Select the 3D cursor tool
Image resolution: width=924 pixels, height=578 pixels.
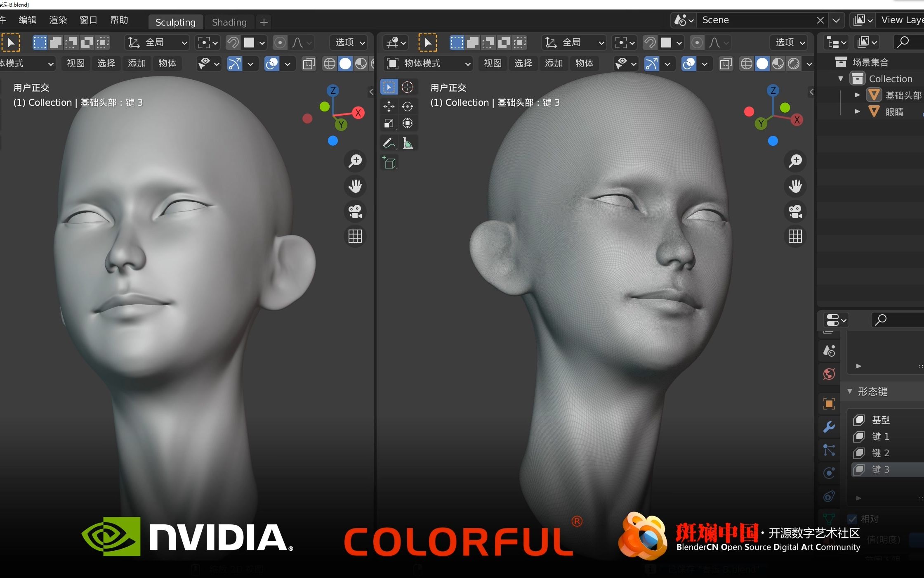click(408, 87)
